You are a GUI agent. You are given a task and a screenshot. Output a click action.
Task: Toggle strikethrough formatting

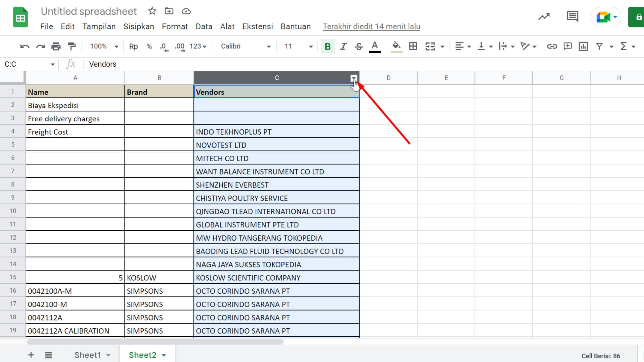359,47
